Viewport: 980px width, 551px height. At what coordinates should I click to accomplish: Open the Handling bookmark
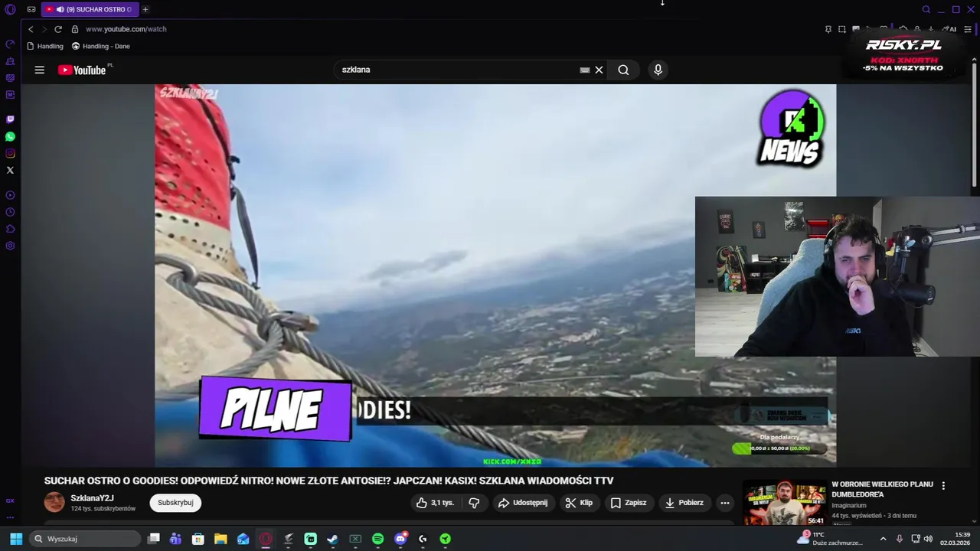pos(45,46)
